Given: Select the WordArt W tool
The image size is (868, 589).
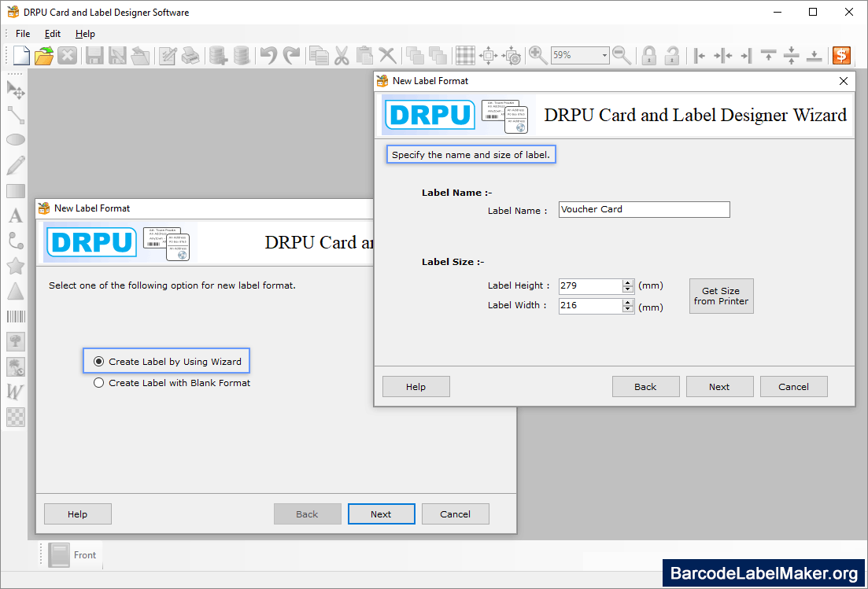Looking at the screenshot, I should [x=16, y=392].
